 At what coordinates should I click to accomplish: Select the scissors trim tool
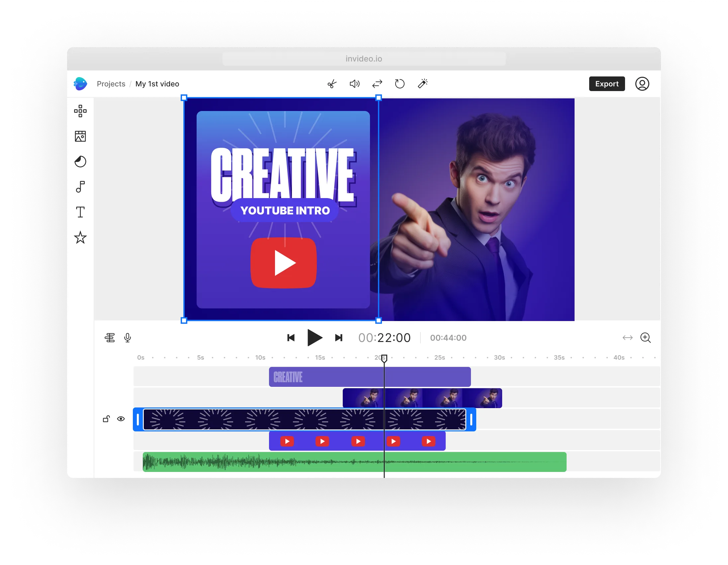[332, 84]
